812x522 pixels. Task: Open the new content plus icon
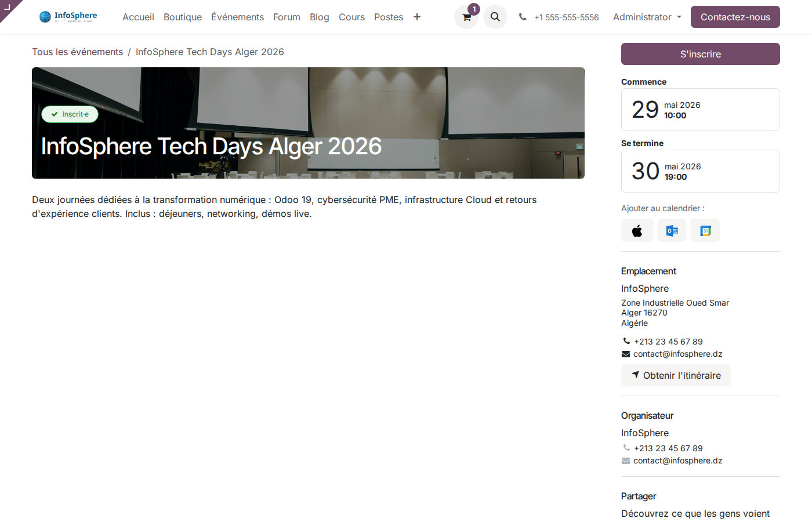click(417, 17)
